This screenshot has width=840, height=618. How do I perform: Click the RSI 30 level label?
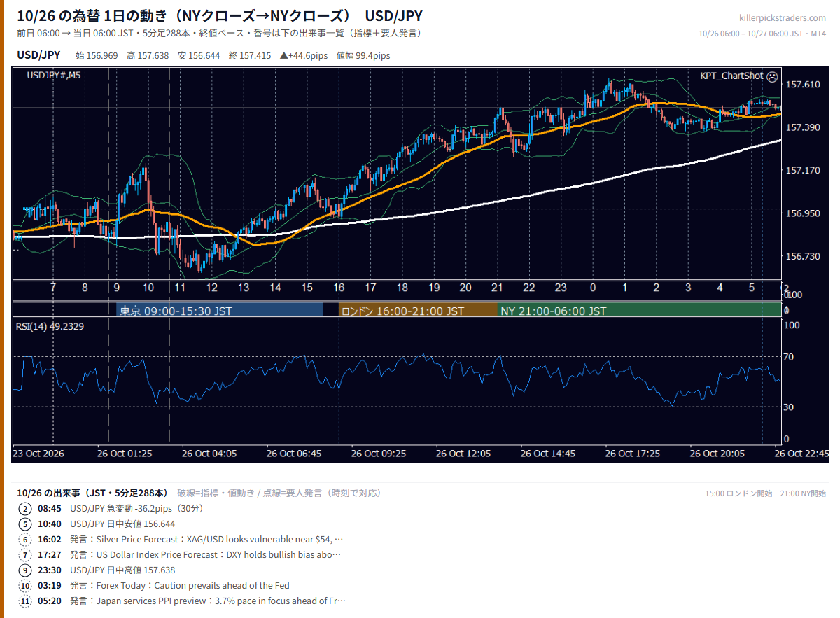point(789,406)
